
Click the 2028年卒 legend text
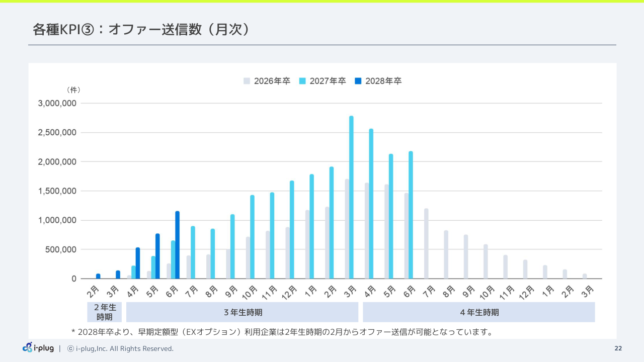(383, 81)
